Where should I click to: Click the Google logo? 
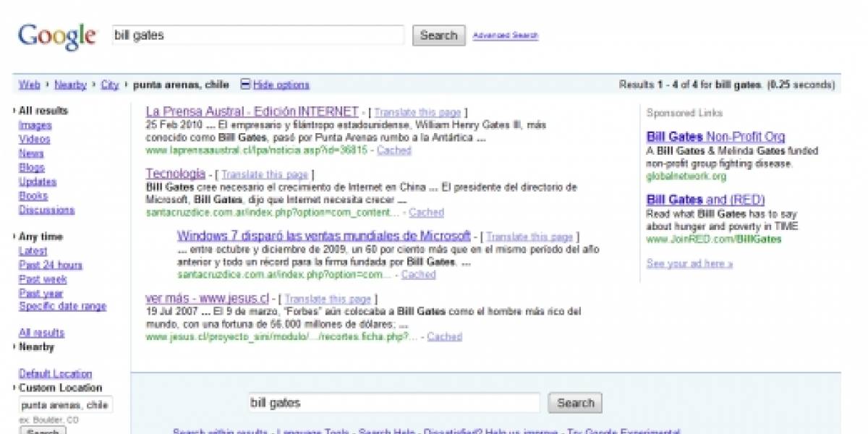click(x=56, y=36)
